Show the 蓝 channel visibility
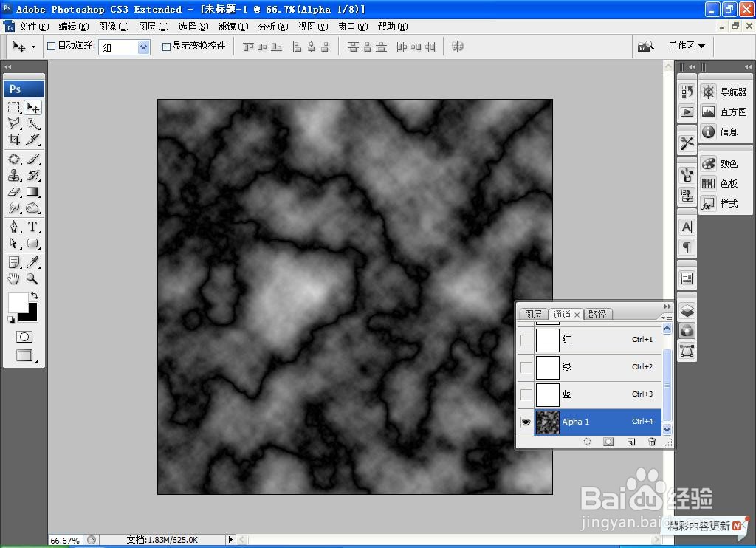Image resolution: width=756 pixels, height=548 pixels. (x=526, y=394)
